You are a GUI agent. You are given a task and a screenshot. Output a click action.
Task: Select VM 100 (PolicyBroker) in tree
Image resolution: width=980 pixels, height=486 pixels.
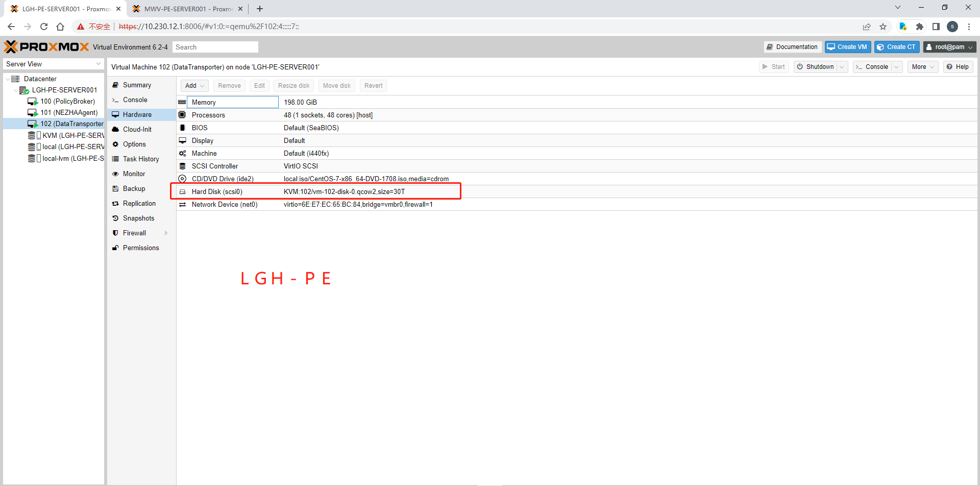click(x=67, y=102)
